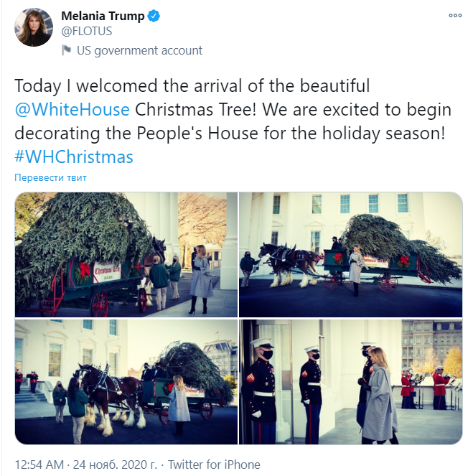
Task: Click the government account flag icon
Action: (67, 50)
